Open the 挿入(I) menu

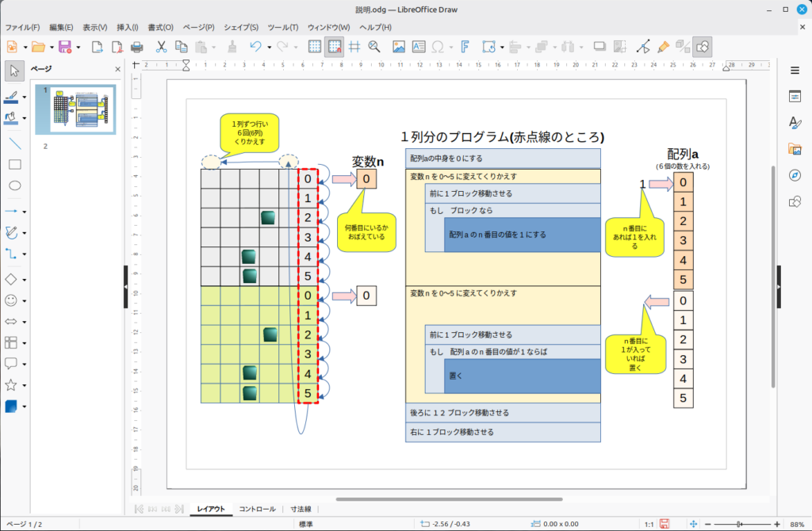click(126, 27)
